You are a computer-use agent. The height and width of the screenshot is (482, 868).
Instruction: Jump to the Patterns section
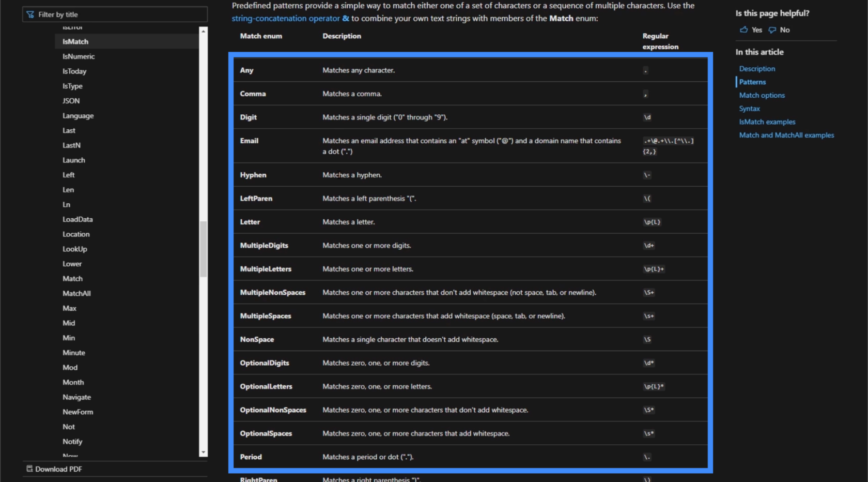coord(752,82)
